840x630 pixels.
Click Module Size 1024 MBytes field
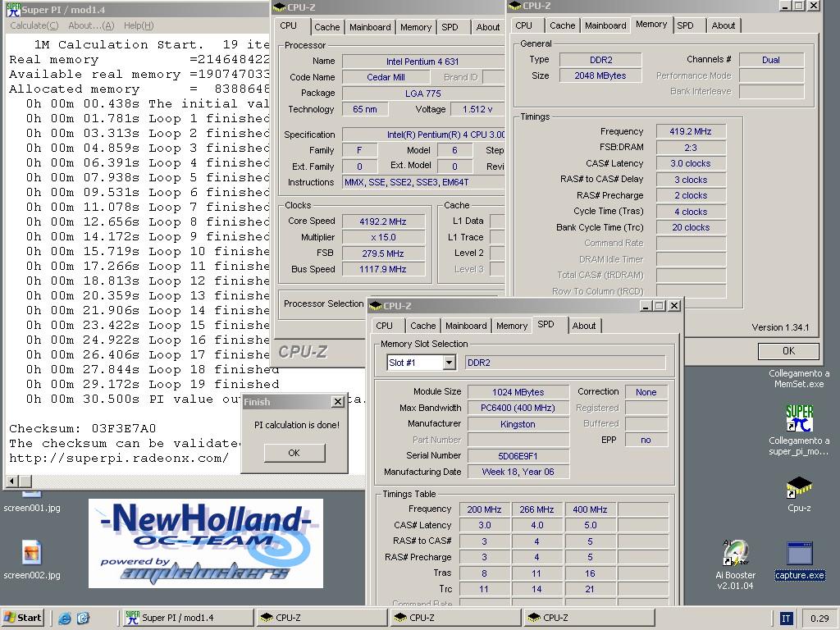tap(518, 392)
